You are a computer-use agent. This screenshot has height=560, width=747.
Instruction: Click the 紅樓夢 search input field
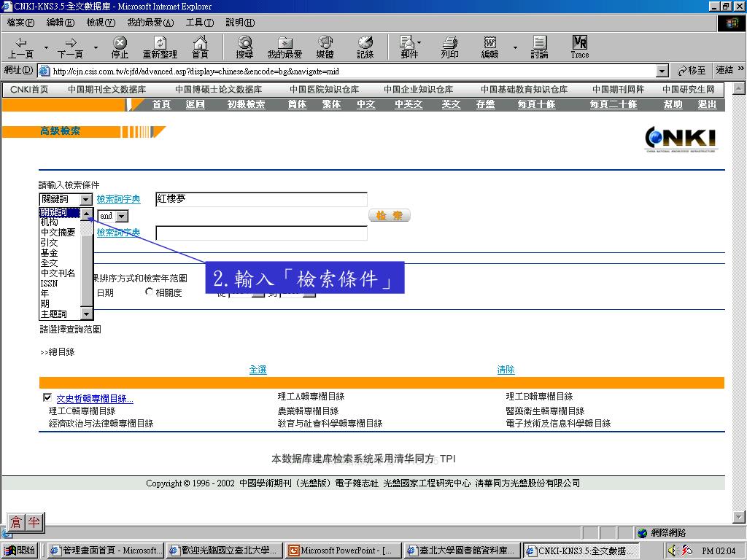tap(262, 199)
